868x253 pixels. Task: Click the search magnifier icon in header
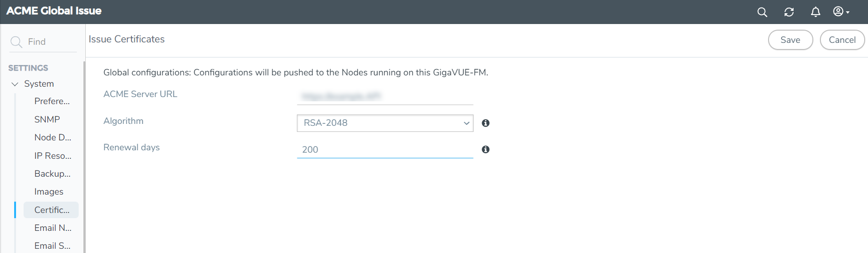(x=762, y=12)
